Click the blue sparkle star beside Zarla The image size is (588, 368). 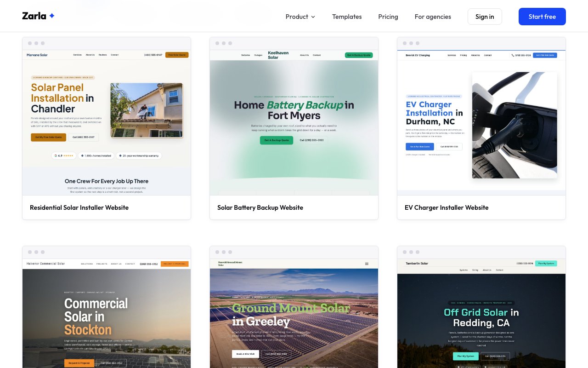pos(52,16)
